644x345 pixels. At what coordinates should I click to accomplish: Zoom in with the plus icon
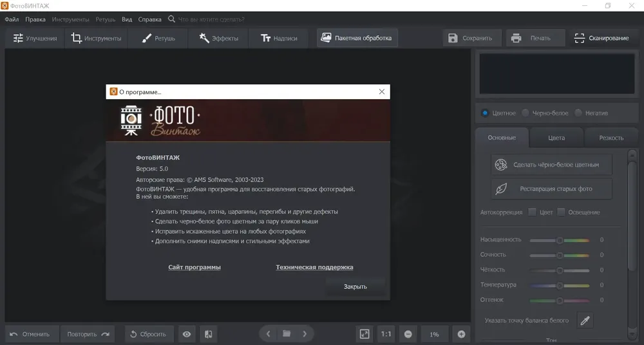pyautogui.click(x=461, y=334)
